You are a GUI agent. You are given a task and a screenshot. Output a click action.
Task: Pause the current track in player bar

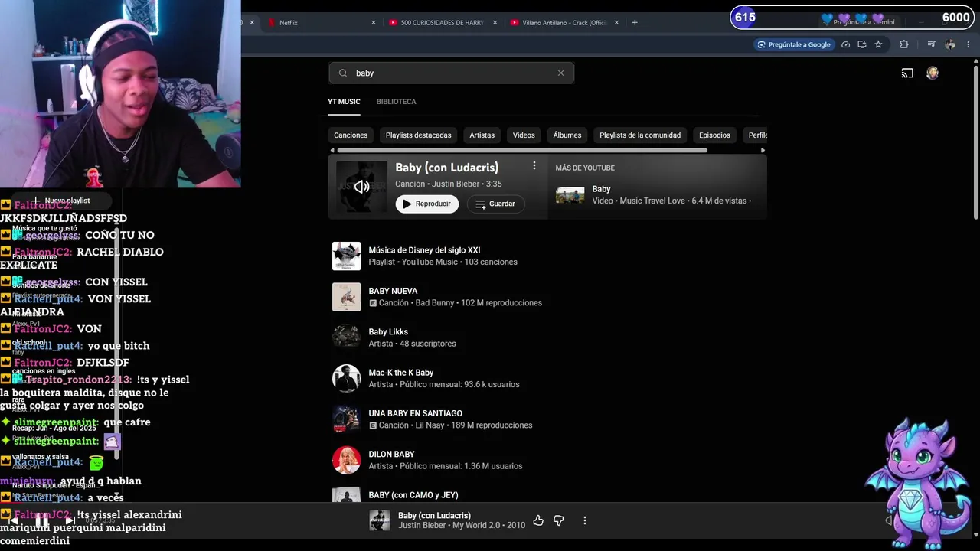(42, 520)
